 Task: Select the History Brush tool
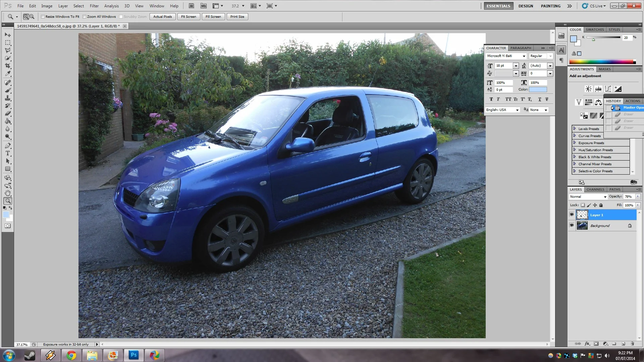8,106
